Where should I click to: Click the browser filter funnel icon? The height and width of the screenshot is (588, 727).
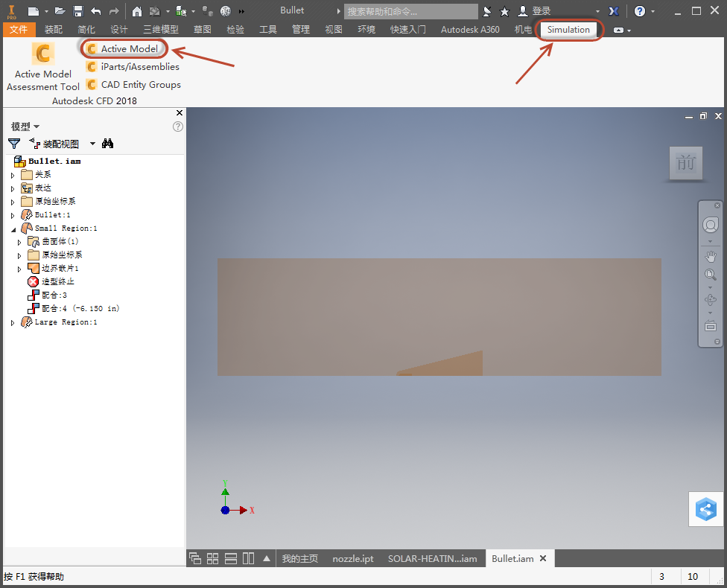coord(14,144)
